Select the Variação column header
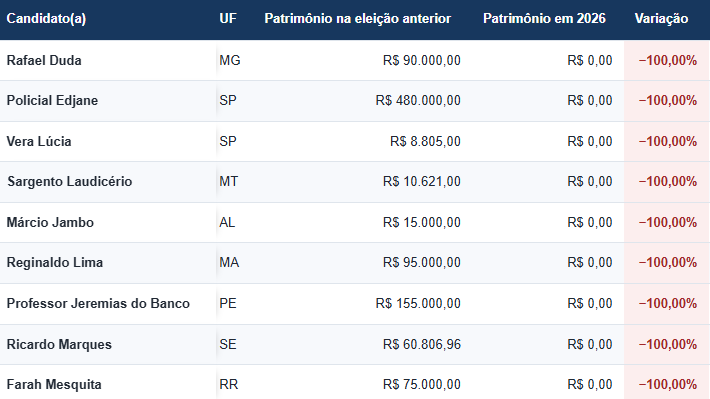The height and width of the screenshot is (399, 710). [661, 19]
